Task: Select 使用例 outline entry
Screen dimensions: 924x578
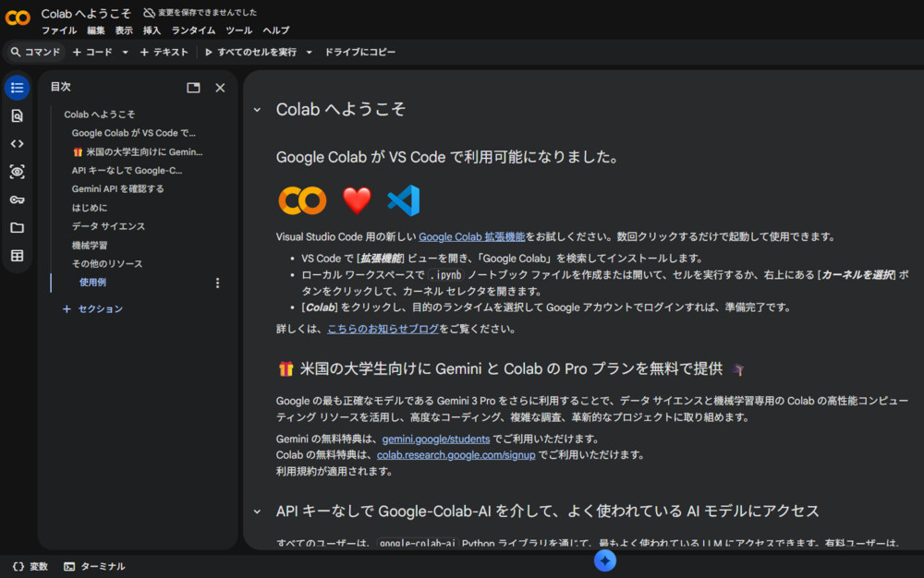Action: (x=92, y=283)
